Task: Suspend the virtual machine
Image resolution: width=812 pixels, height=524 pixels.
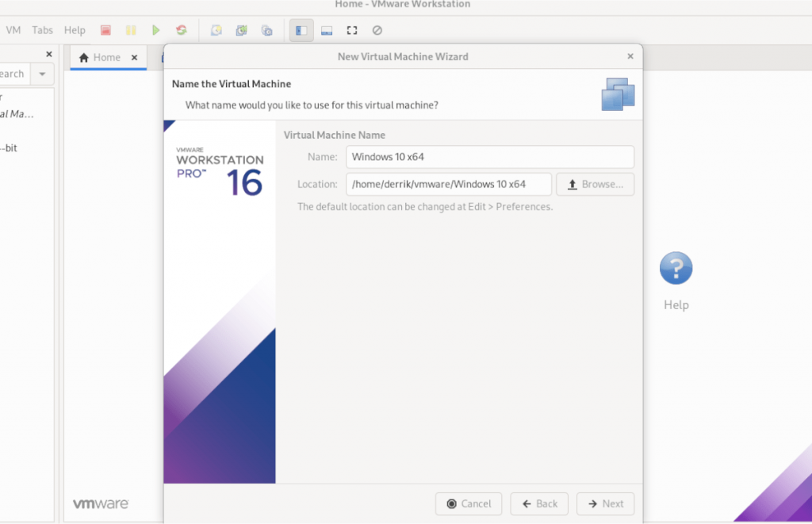Action: (x=131, y=29)
